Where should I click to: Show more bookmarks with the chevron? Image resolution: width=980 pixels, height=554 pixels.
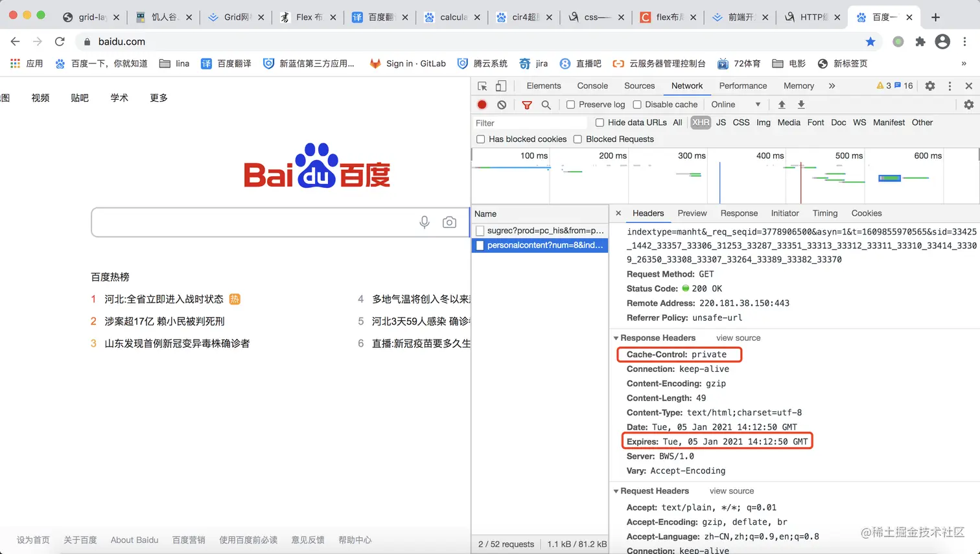964,63
